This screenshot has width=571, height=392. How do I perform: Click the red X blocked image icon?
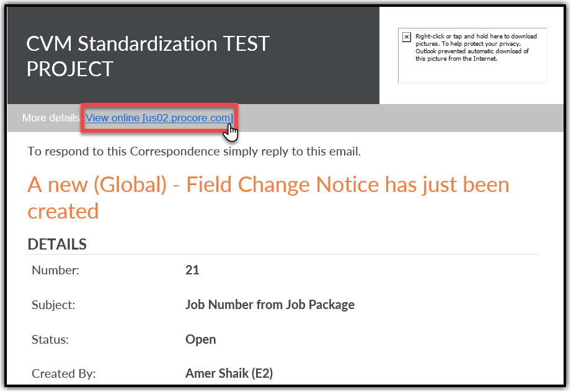[407, 37]
